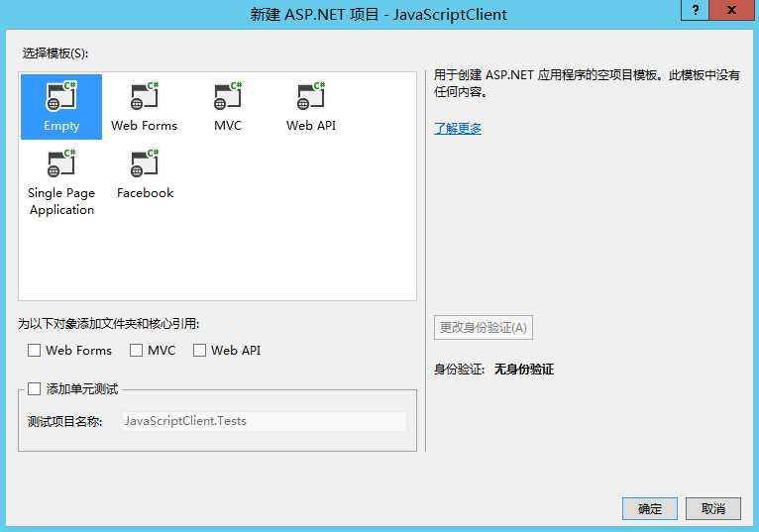Click the 为以下对象添加文件夹和核心引用: label
The width and height of the screenshot is (759, 532).
tap(108, 323)
